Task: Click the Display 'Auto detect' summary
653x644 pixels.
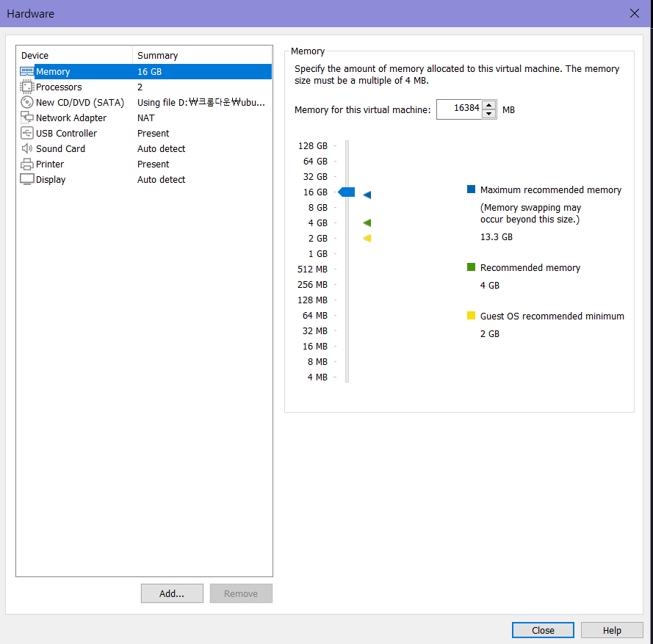Action: point(161,179)
